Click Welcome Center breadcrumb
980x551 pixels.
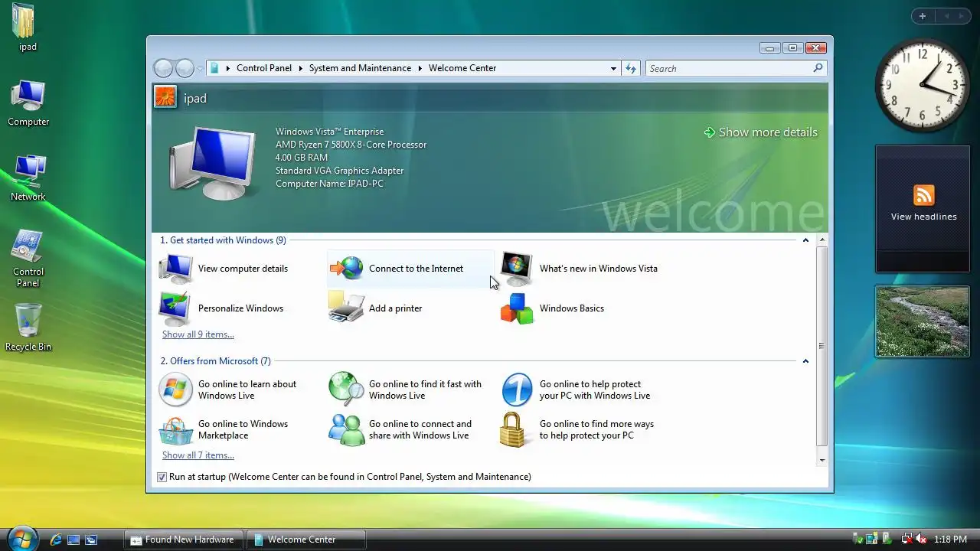click(462, 68)
